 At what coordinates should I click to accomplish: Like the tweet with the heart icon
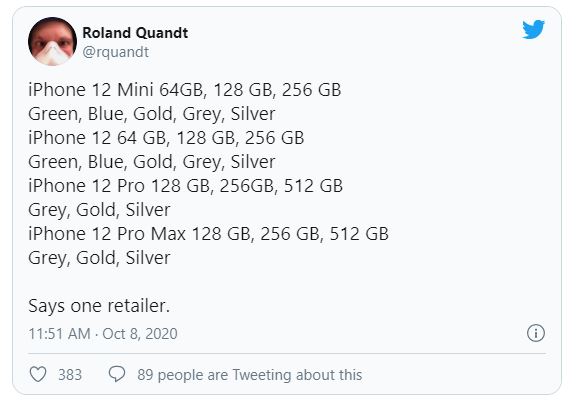pos(38,375)
